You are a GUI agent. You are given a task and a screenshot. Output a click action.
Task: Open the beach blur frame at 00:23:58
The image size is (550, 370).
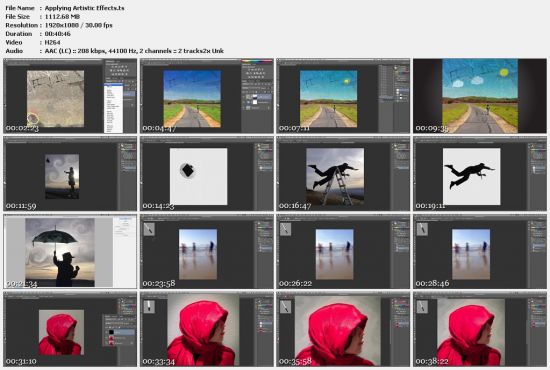point(207,251)
